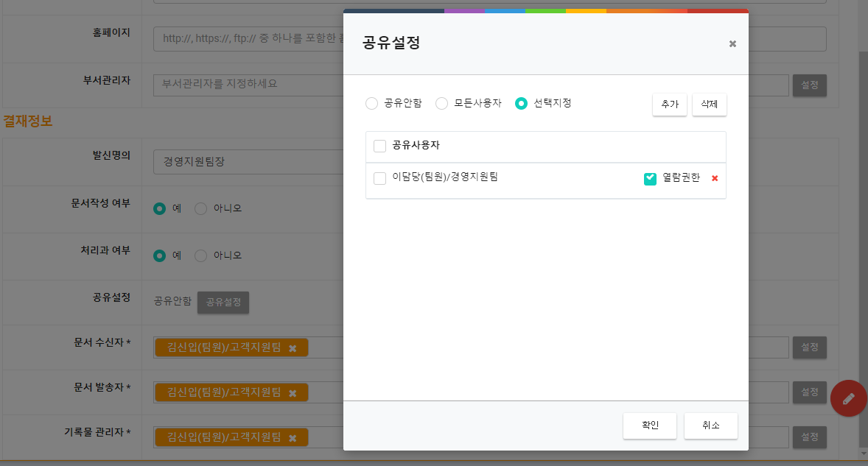
Task: Remove the 김신입 tag from 문서 발송자
Action: [x=293, y=393]
